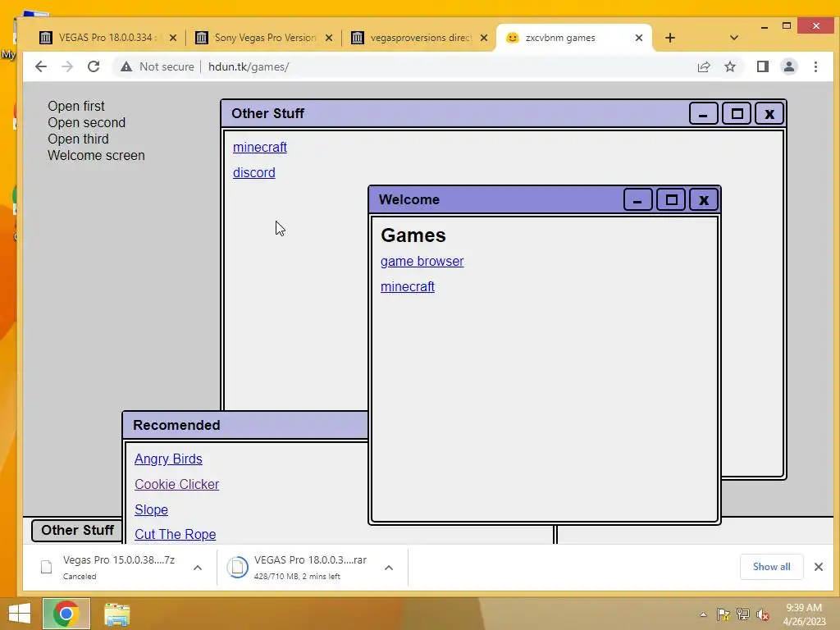Viewport: 840px width, 630px height.
Task: Close the VEGAS Pro 18.0.0.334 tab
Action: pyautogui.click(x=172, y=38)
